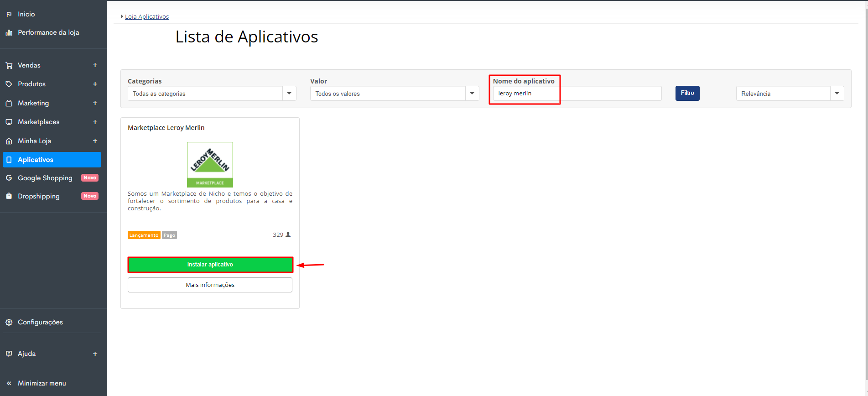The image size is (868, 396).
Task: Click the Lista de Aplicativos heading
Action: click(x=247, y=36)
